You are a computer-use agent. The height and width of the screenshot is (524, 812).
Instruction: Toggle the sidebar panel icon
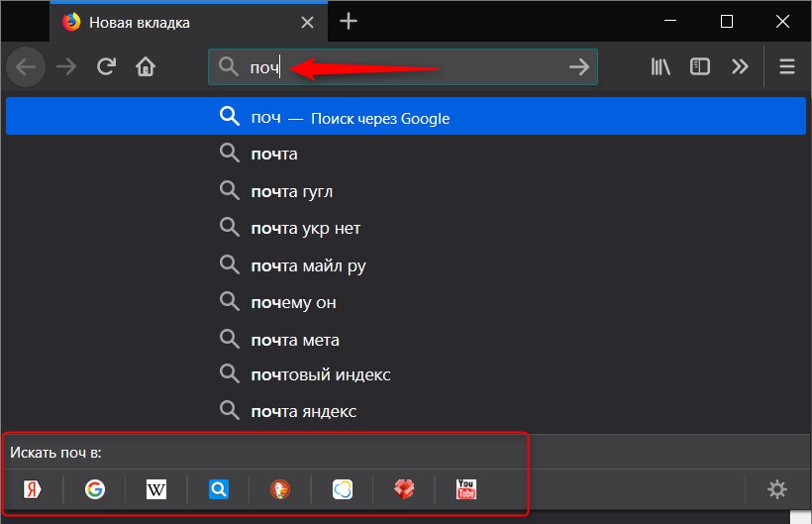click(x=700, y=66)
